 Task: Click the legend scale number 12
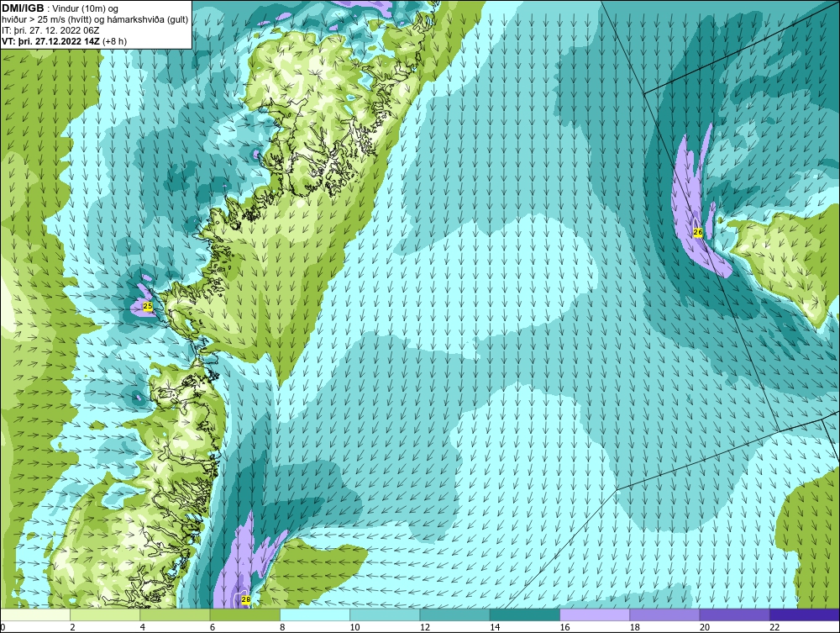pos(425,628)
